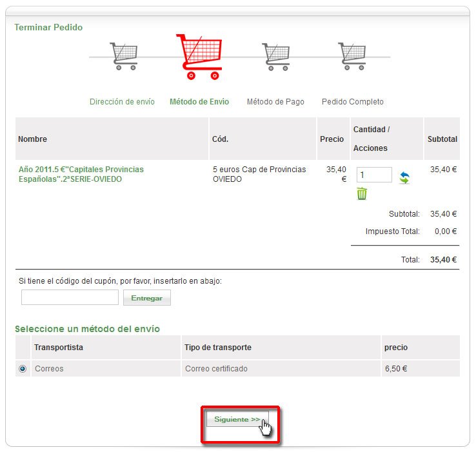The width and height of the screenshot is (476, 452).
Task: Click the red shopping cart icon
Action: (x=199, y=56)
